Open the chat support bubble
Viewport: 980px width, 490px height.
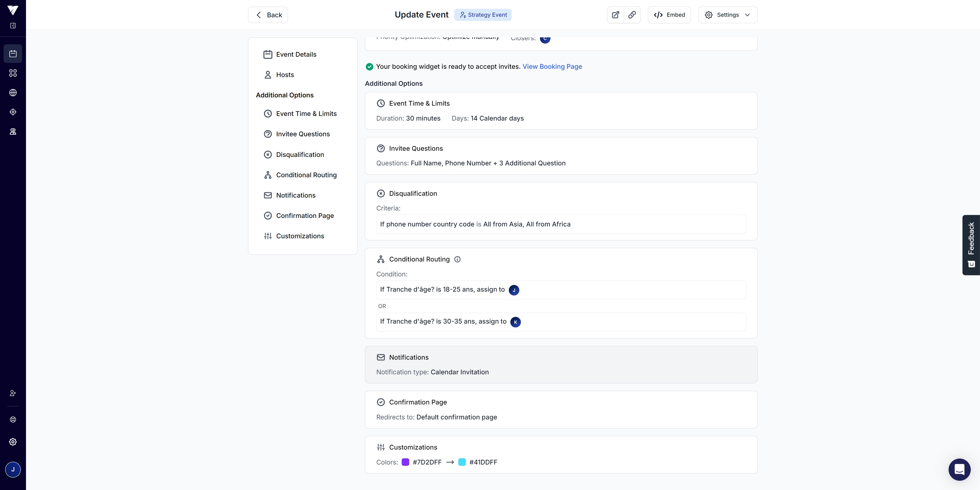(x=959, y=469)
